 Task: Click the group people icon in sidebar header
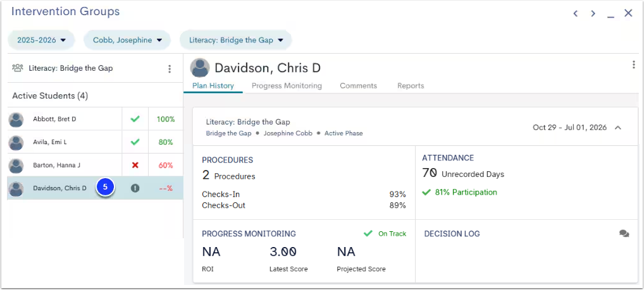tap(18, 68)
